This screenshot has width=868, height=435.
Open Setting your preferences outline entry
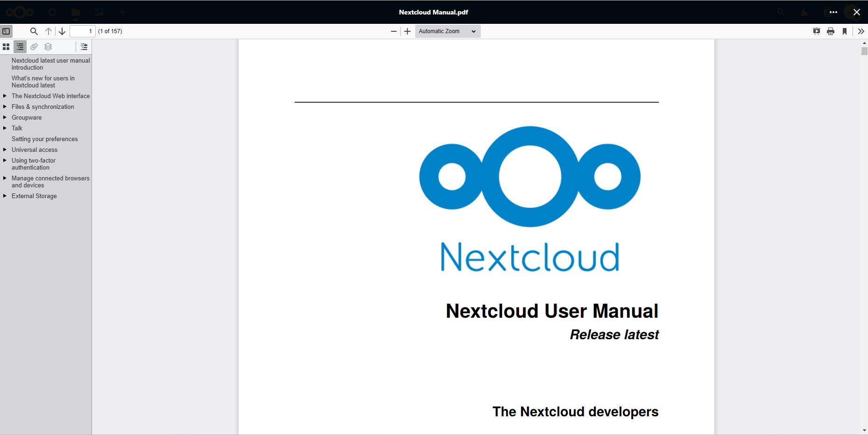pos(45,139)
